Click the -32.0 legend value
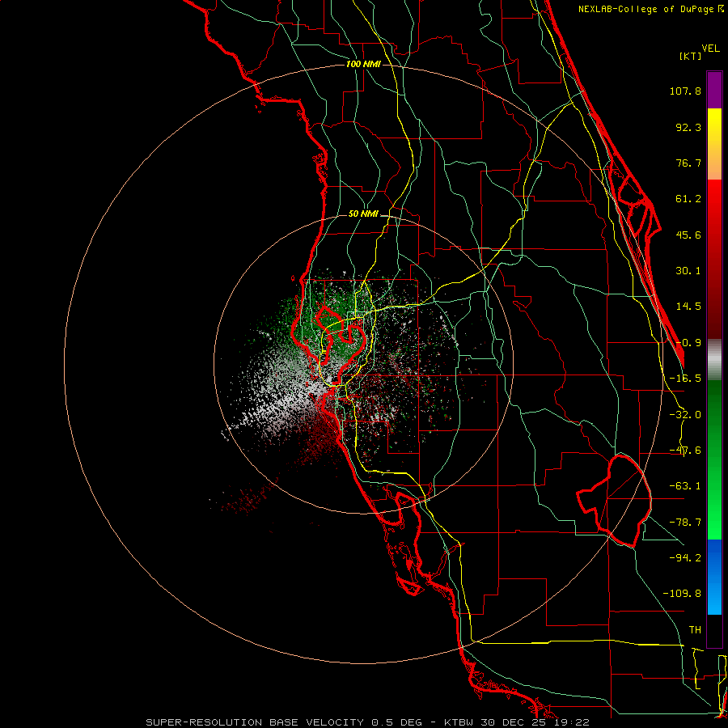Screen dimensions: 728x728 (x=685, y=415)
